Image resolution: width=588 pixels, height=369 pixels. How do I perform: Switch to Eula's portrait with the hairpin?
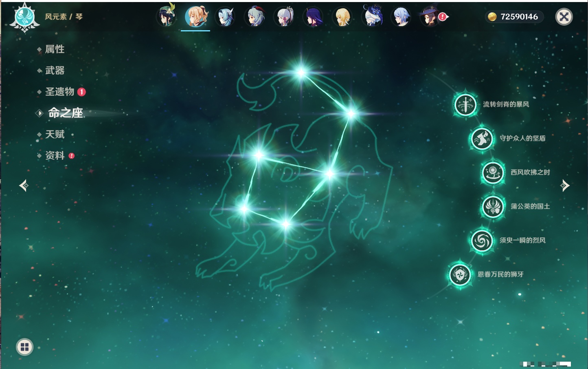(225, 17)
